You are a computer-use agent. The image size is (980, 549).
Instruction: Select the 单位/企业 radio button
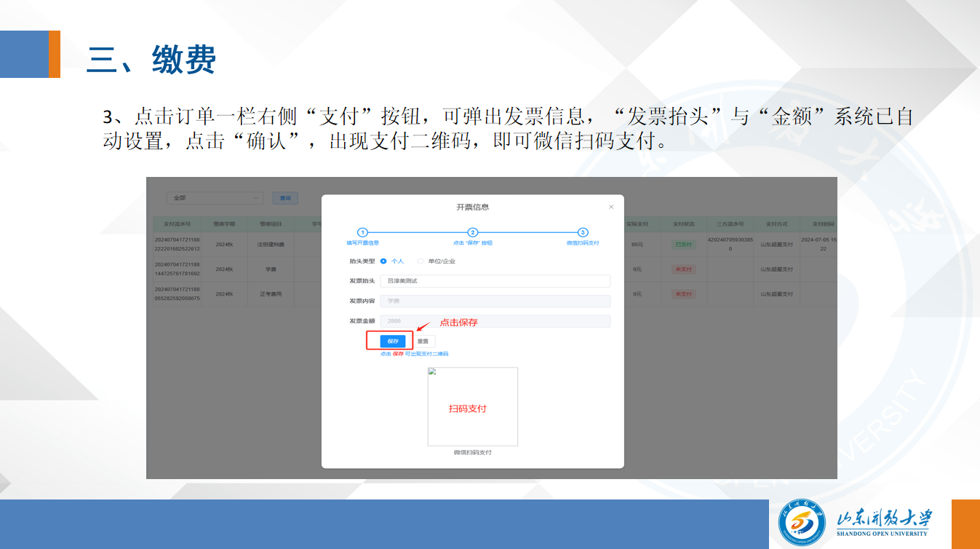[x=421, y=261]
